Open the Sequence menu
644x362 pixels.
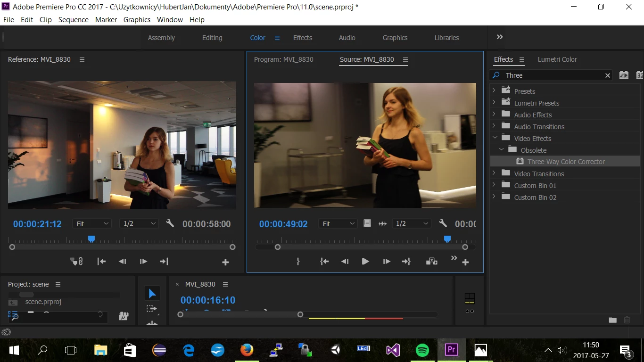coord(73,19)
